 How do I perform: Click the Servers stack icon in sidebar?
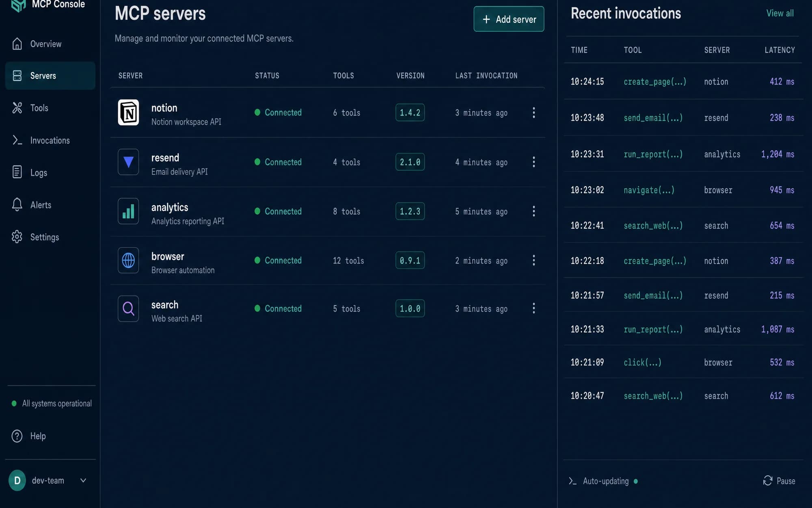coord(17,76)
